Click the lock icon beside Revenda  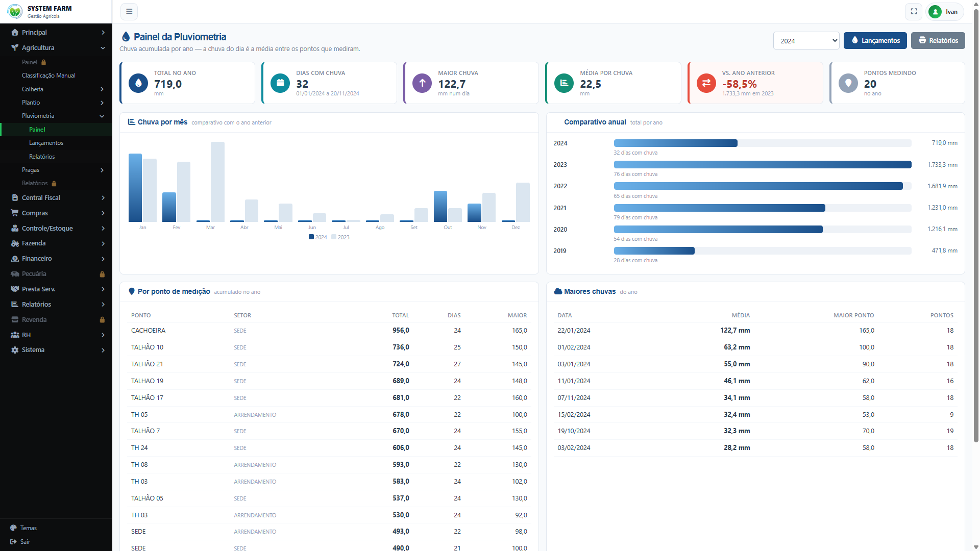(102, 320)
